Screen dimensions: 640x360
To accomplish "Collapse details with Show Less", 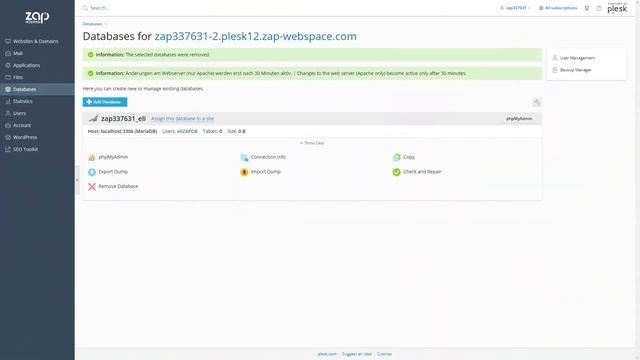I will (312, 143).
